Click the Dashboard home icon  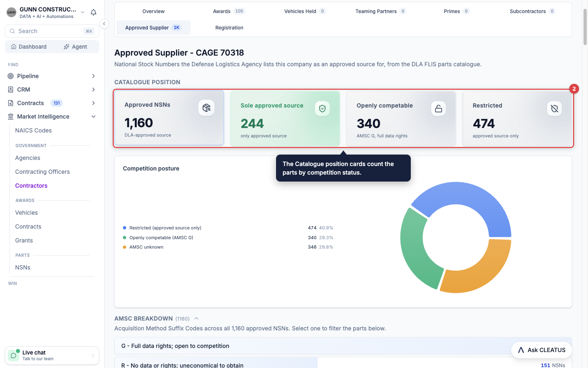coord(14,47)
